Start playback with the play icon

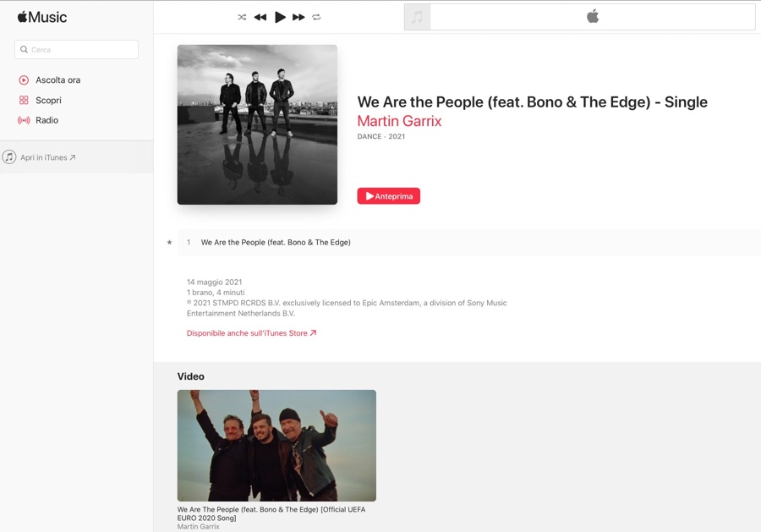[x=280, y=17]
